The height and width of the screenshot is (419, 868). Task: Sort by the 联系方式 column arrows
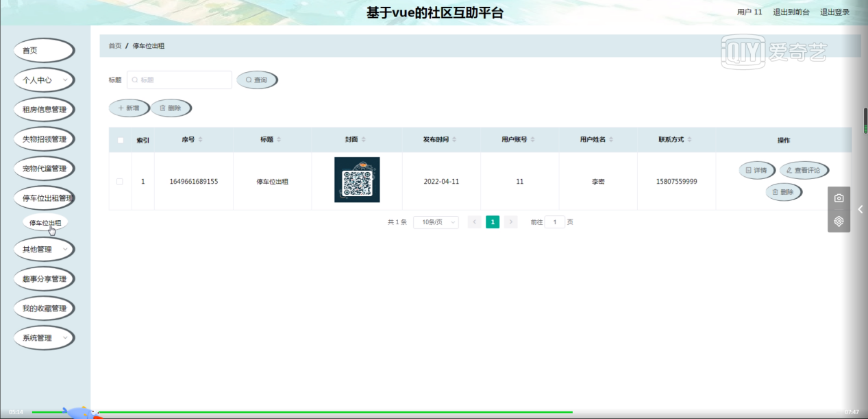(x=689, y=140)
